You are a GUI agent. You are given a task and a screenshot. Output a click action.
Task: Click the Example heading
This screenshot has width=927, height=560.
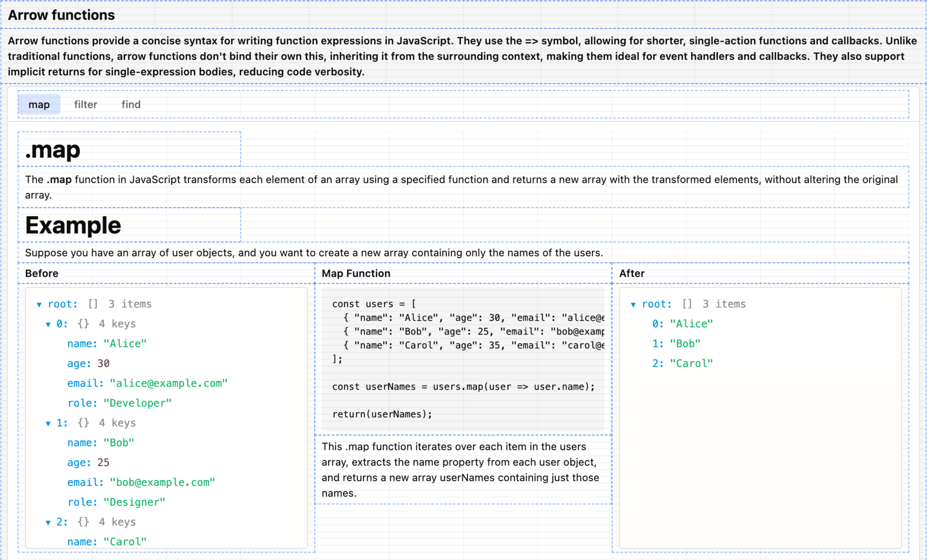pos(73,225)
